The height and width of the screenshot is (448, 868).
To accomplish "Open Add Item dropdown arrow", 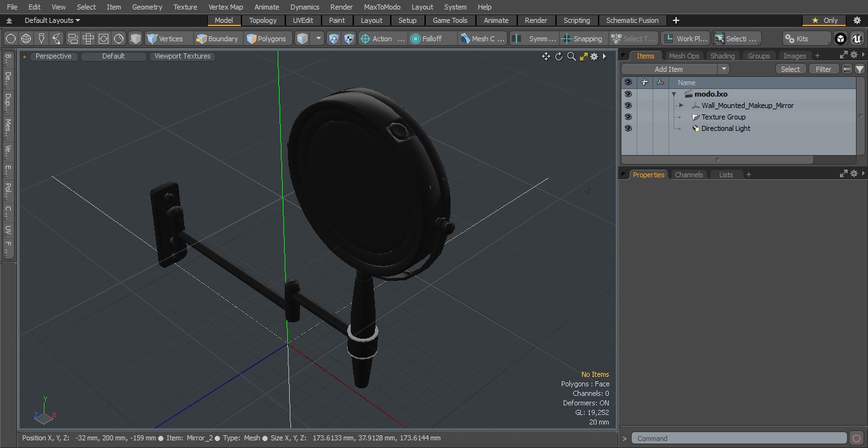I will point(724,69).
